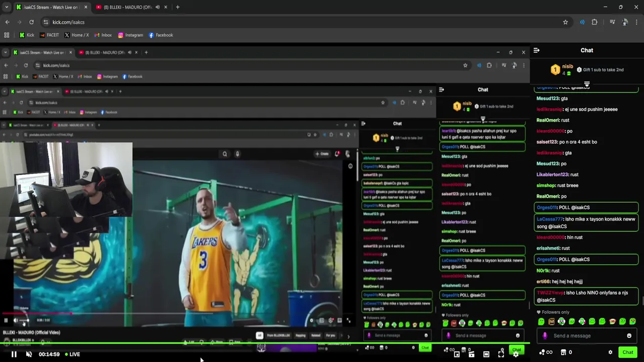Screen dimensions: 644x362
Task: Open a new tab in the outermost browser
Action: click(178, 7)
